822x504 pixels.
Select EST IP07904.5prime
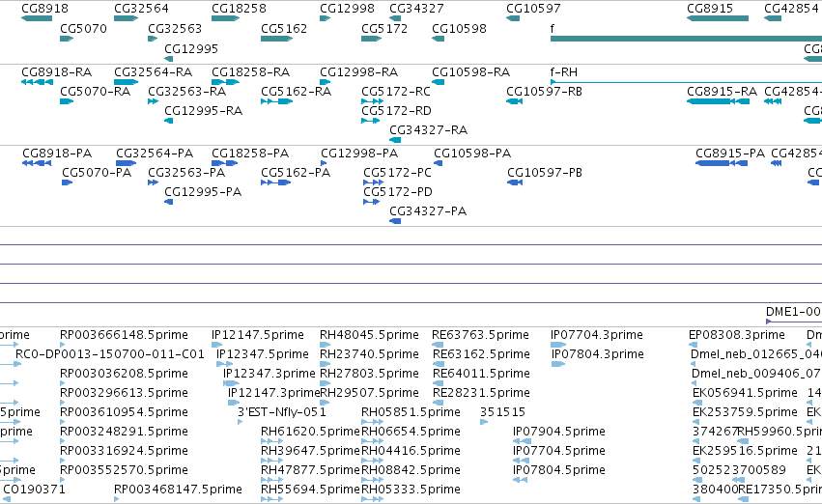[559, 432]
